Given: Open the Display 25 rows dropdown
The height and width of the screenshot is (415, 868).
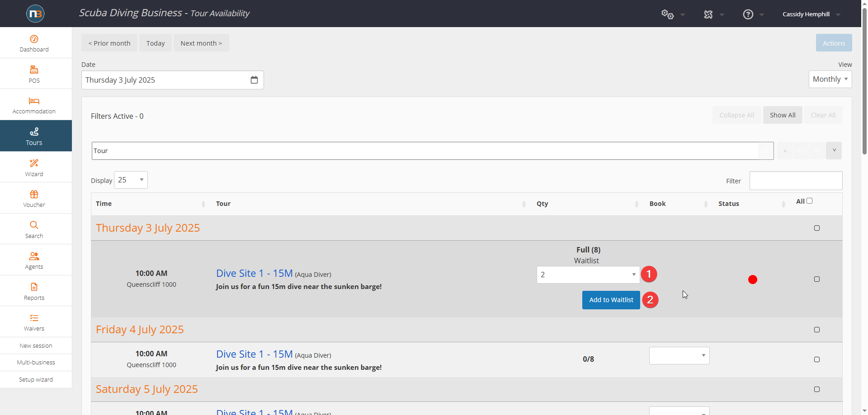Looking at the screenshot, I should [x=131, y=180].
